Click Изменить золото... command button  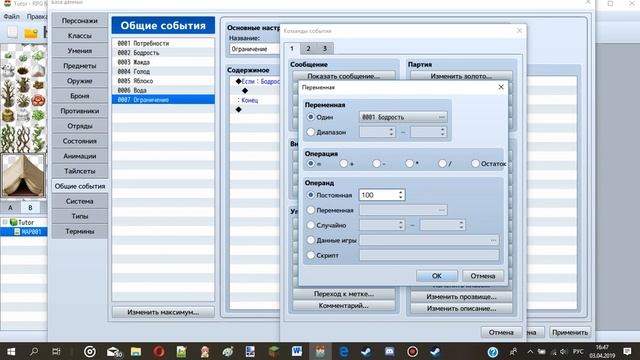[461, 76]
